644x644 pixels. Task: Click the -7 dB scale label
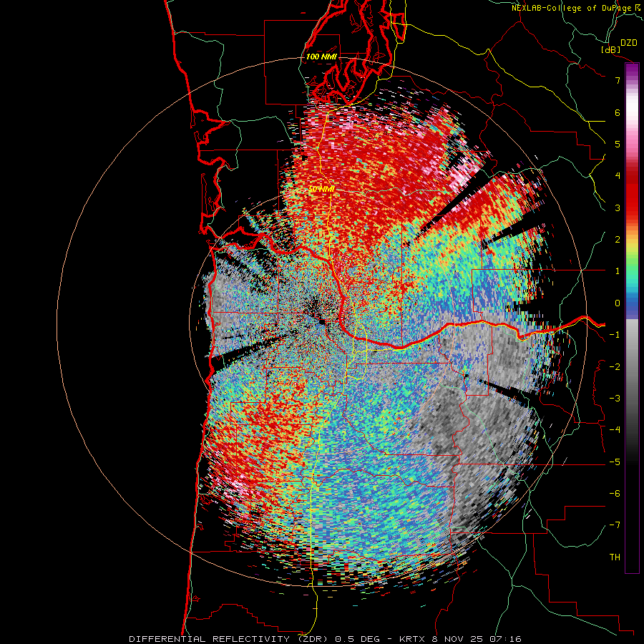coord(615,525)
